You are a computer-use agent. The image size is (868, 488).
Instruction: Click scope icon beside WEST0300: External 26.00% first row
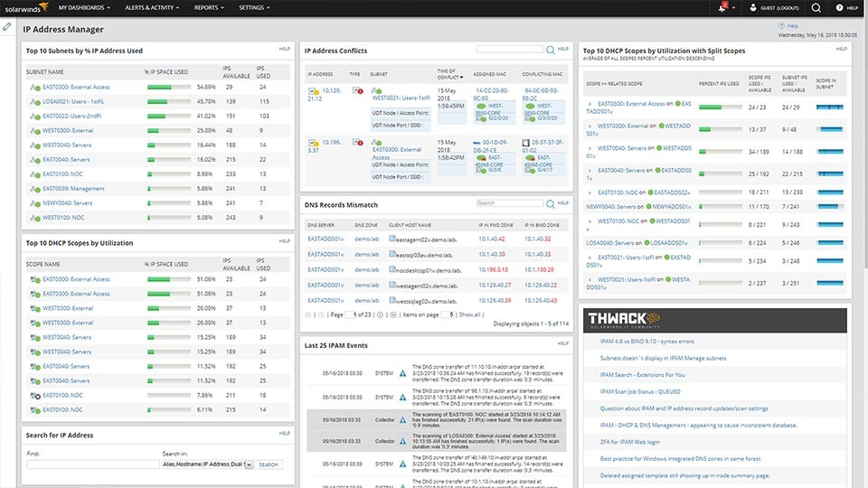(x=35, y=309)
